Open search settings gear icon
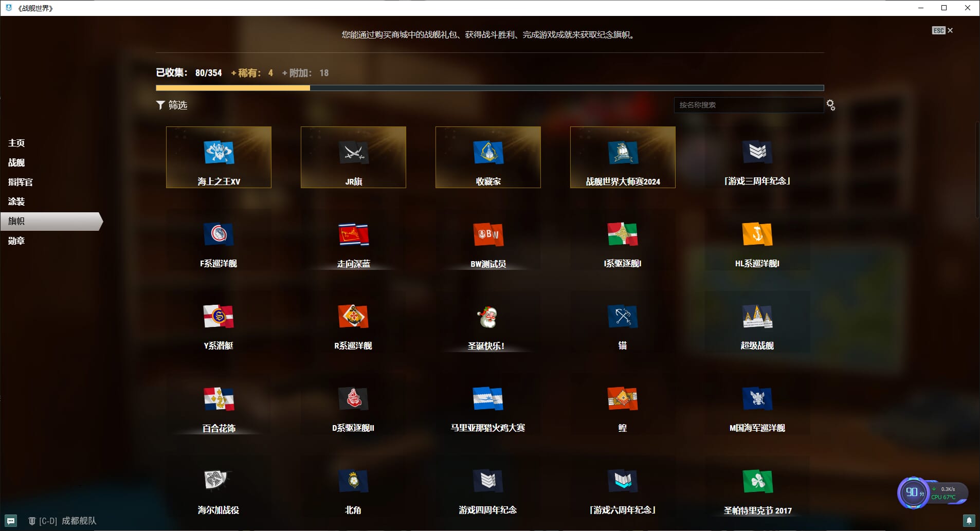Image resolution: width=980 pixels, height=531 pixels. (830, 105)
